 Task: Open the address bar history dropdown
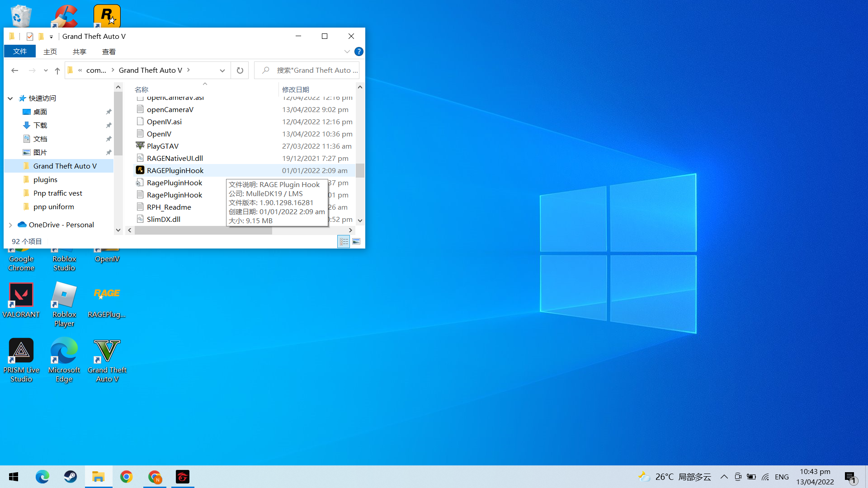pyautogui.click(x=222, y=70)
